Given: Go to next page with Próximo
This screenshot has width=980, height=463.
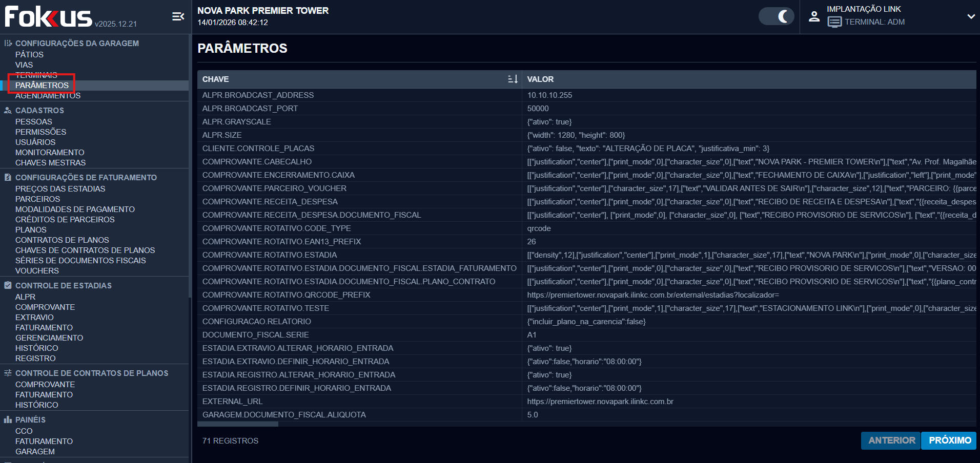Looking at the screenshot, I should tap(949, 440).
